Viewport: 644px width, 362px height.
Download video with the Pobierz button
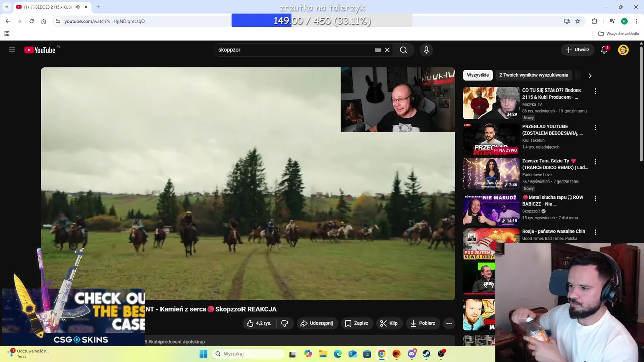pyautogui.click(x=423, y=323)
